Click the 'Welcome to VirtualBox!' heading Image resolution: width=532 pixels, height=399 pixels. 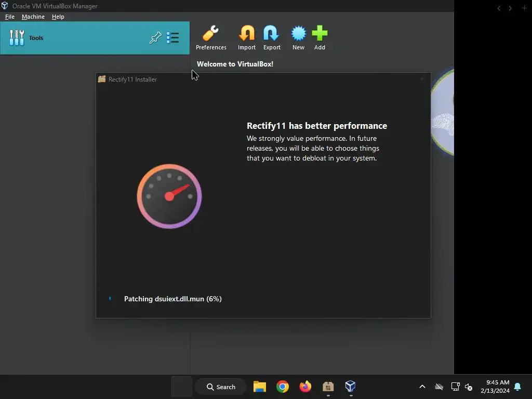tap(235, 64)
